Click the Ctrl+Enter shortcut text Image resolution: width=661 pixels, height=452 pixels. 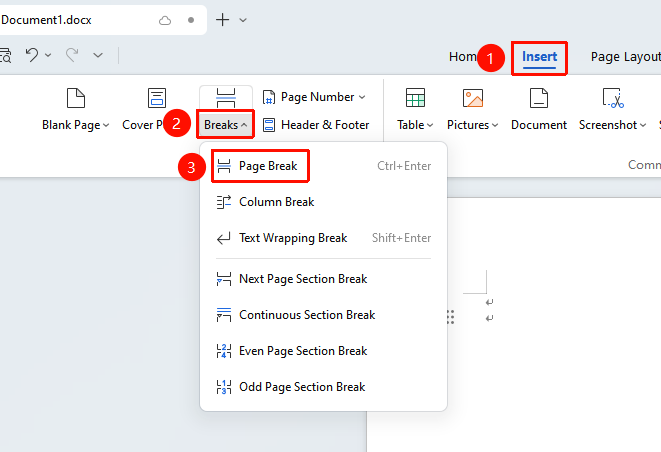tap(404, 166)
